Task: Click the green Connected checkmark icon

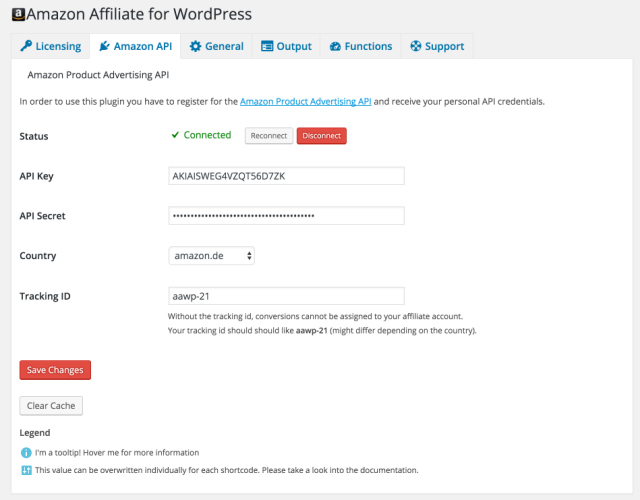Action: point(175,135)
